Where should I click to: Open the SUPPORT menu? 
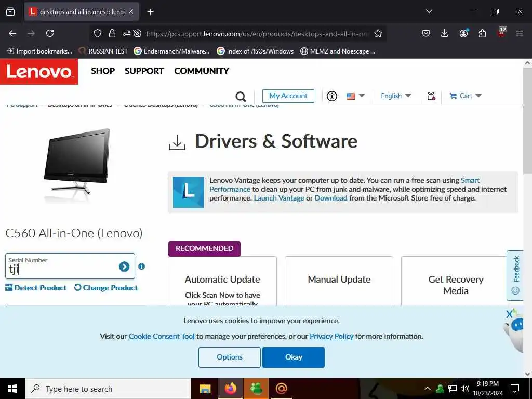click(x=144, y=71)
